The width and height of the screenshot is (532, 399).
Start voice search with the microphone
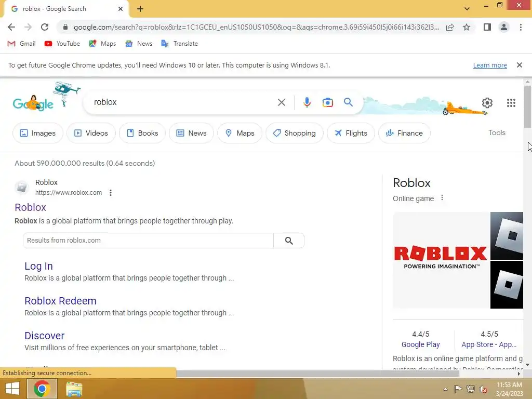click(307, 102)
